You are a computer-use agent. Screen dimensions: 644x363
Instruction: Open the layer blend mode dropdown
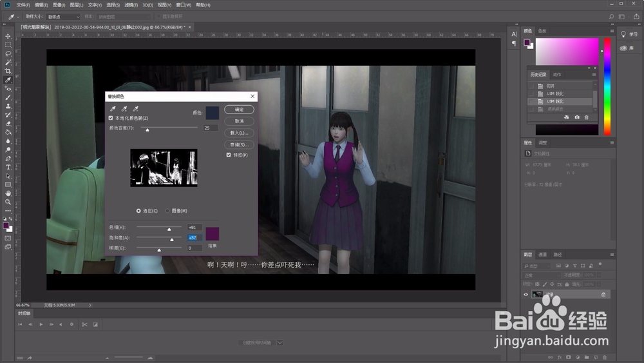click(x=542, y=275)
